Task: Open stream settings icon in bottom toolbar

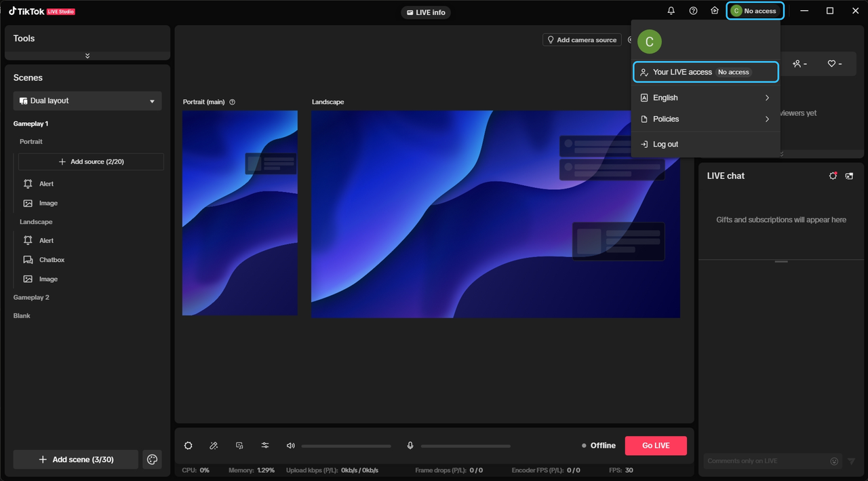Action: 189,446
